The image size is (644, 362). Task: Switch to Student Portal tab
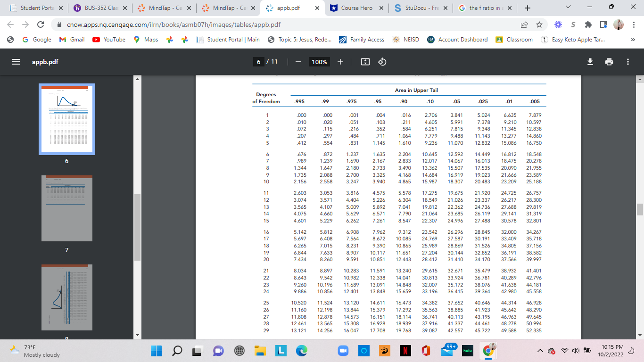(x=33, y=8)
